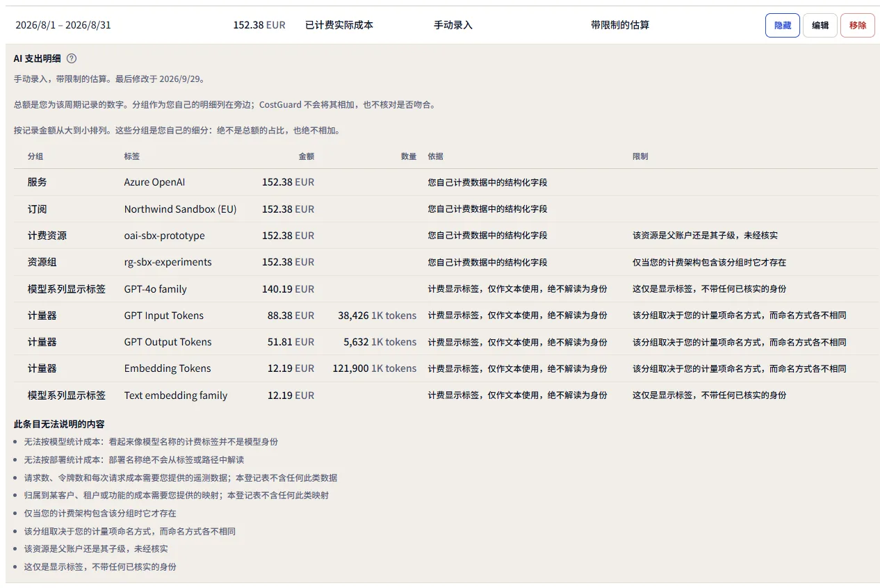
Task: Click the 140.19 EUR amount
Action: coord(288,289)
